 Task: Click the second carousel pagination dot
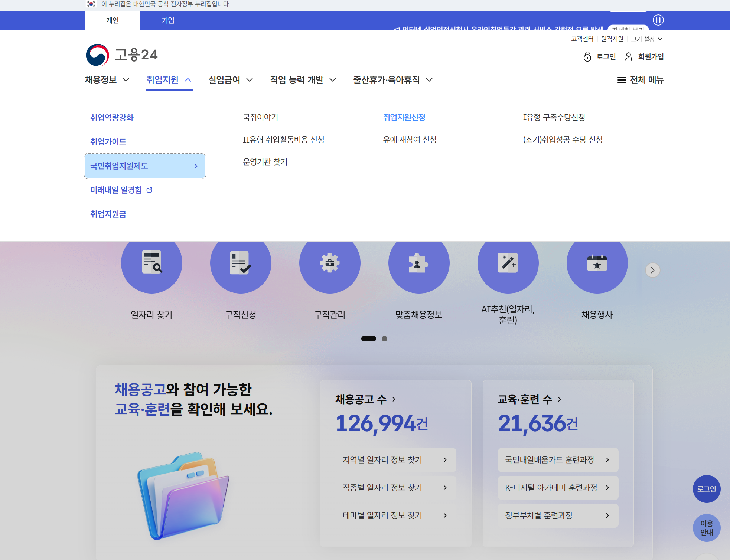pyautogui.click(x=385, y=338)
